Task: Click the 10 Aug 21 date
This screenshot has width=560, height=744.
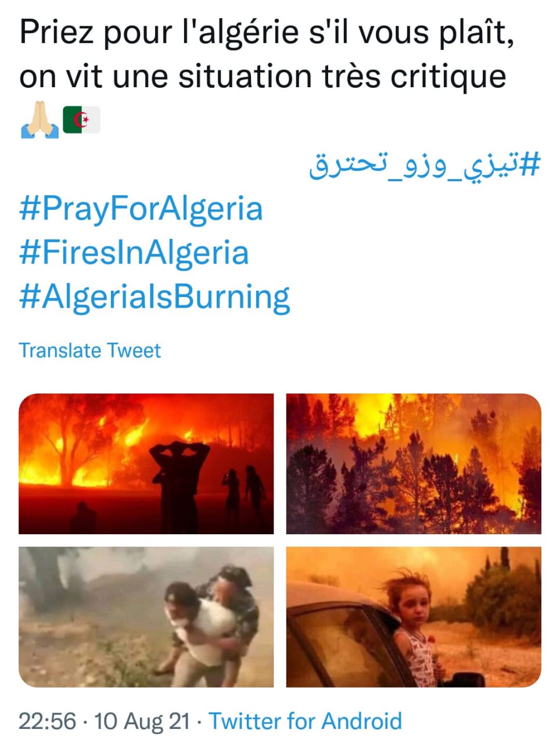Action: (142, 721)
